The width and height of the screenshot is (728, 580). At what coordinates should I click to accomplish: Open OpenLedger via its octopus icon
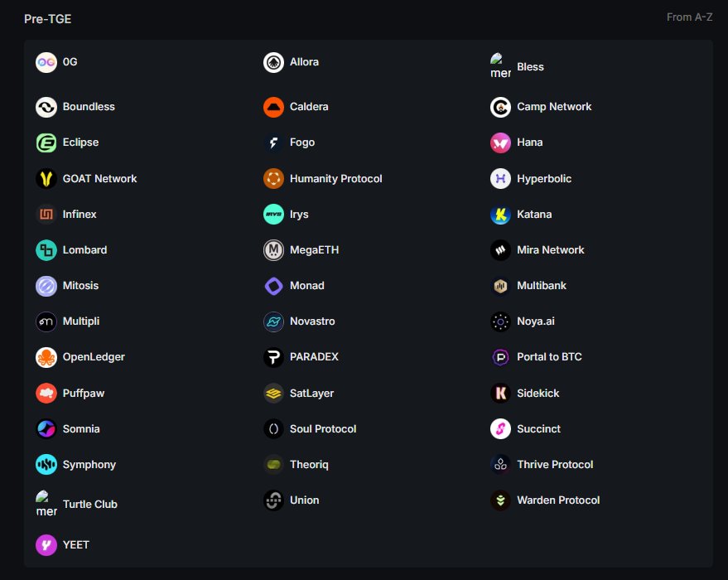click(x=46, y=357)
